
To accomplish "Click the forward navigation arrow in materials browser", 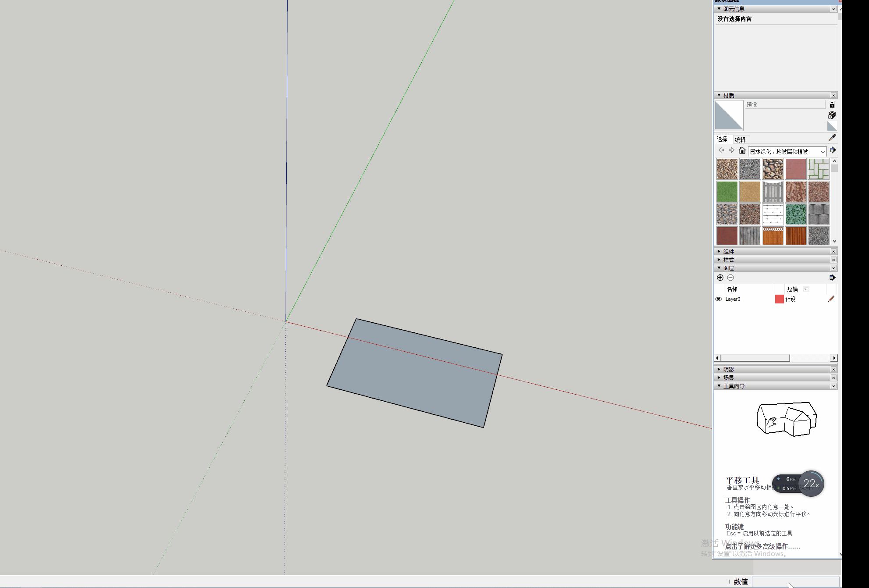I will (731, 150).
